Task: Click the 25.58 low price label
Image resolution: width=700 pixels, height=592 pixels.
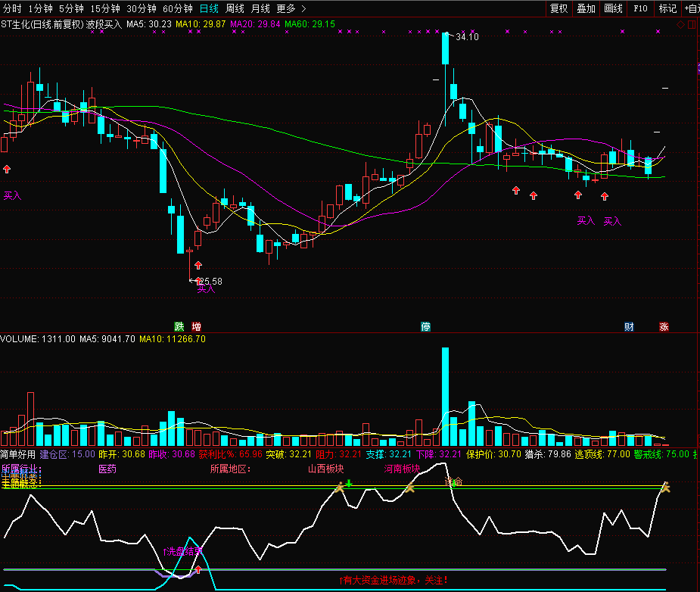Action: (x=210, y=282)
